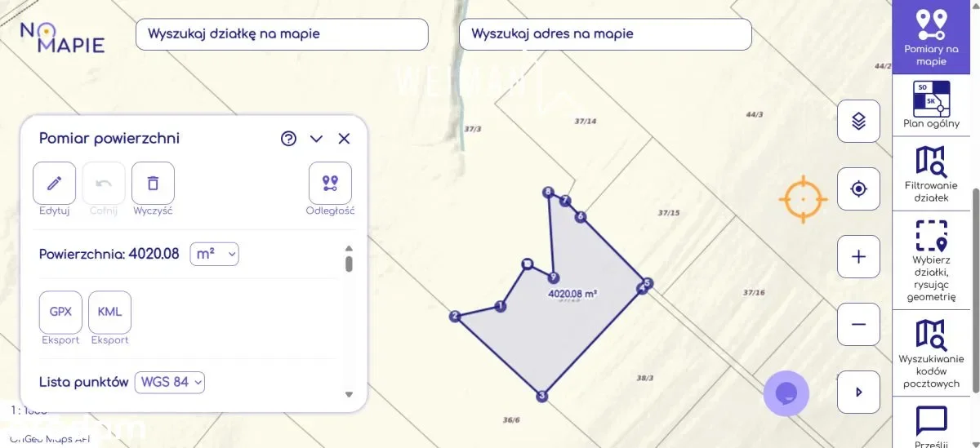Click the Edytuj pencil icon

55,183
